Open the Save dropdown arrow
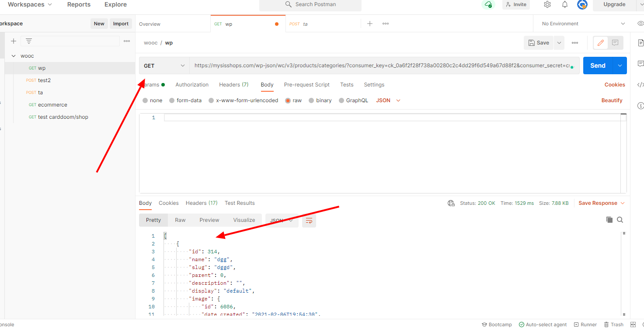 click(x=559, y=43)
